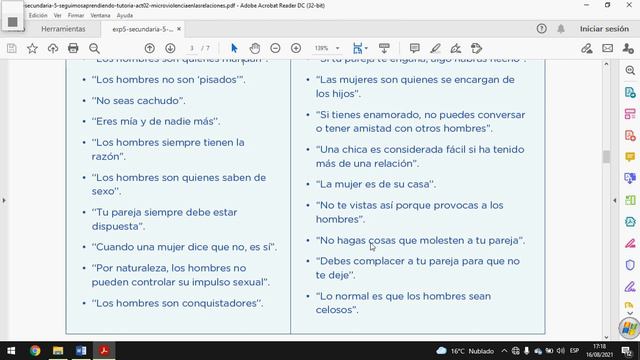The height and width of the screenshot is (360, 640).
Task: Zoom out with minus button
Action: tap(276, 49)
